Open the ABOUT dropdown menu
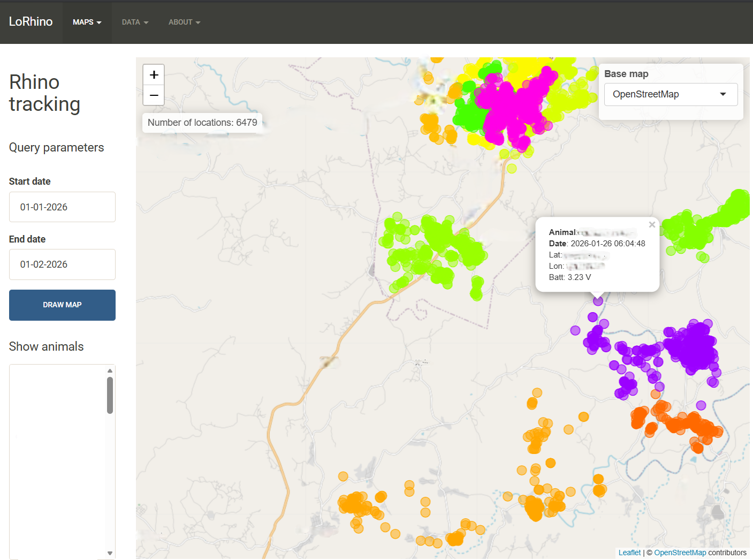 pos(184,22)
